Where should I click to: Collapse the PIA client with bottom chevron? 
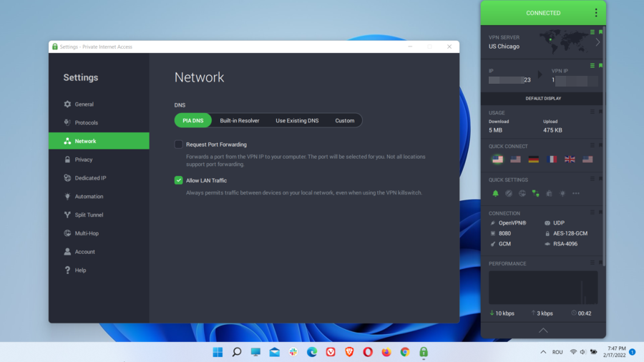pyautogui.click(x=543, y=331)
